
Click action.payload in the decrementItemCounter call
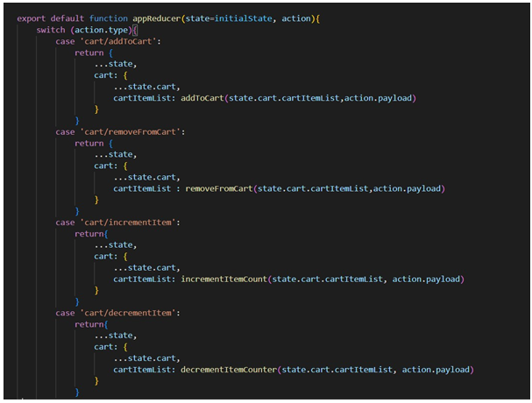tap(438, 369)
